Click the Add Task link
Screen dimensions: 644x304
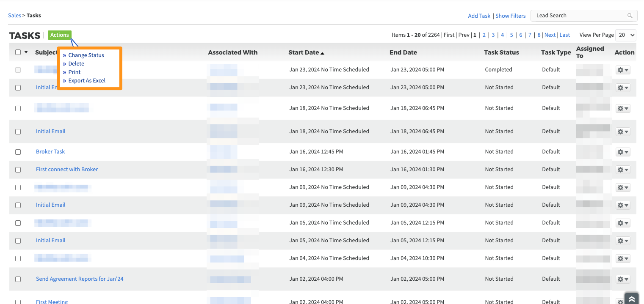pos(479,16)
